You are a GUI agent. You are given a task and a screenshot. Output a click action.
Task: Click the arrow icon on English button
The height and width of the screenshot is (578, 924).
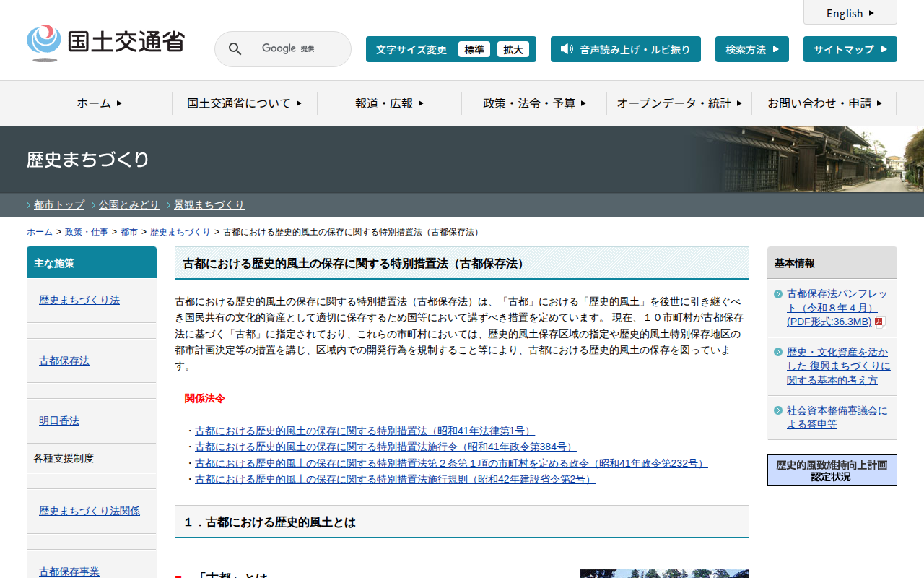(x=871, y=13)
